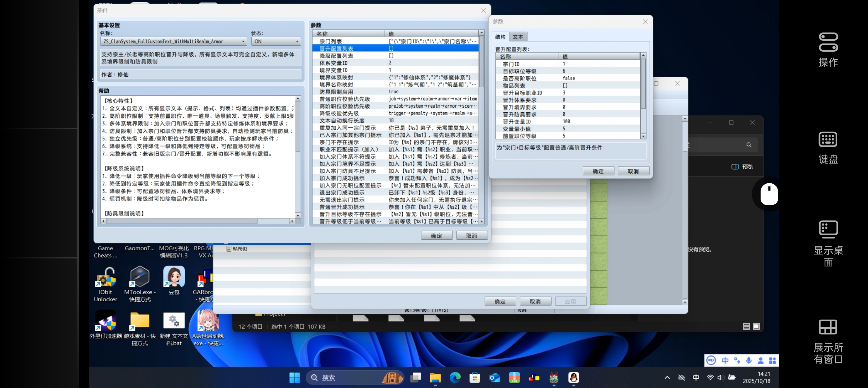This screenshot has width=868, height=388.
Task: Open 新建 文本文档.bat desktop file
Action: point(174,328)
